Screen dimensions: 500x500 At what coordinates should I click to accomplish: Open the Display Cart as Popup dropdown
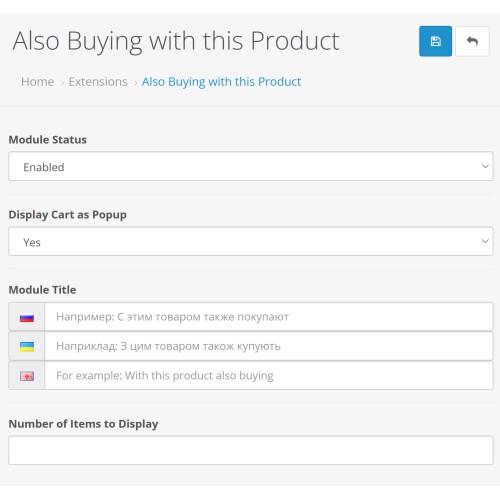pyautogui.click(x=251, y=241)
